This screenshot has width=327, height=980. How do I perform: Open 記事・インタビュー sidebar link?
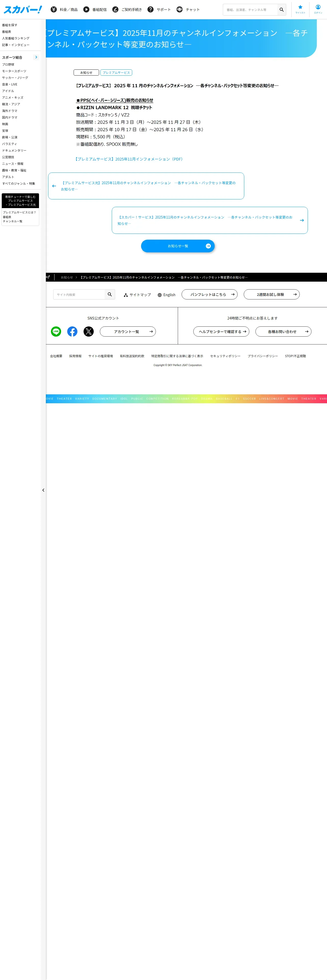[16, 45]
